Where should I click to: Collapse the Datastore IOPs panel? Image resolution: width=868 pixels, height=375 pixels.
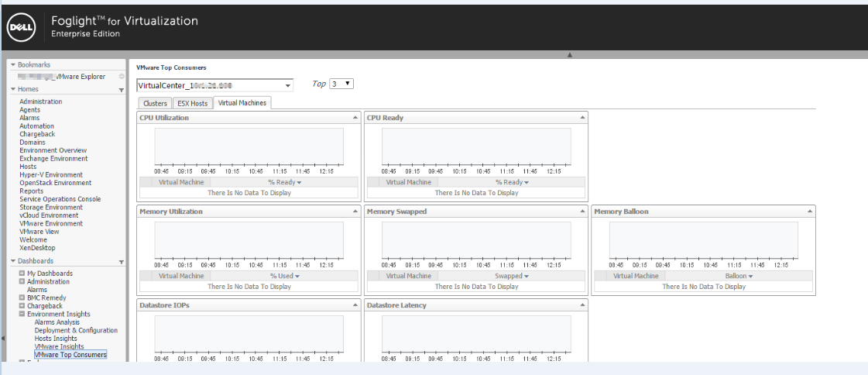pyautogui.click(x=355, y=305)
